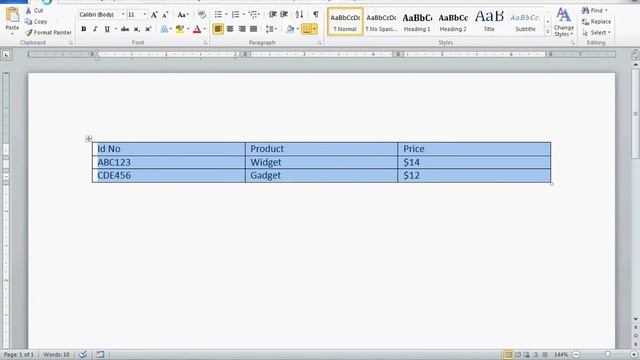Screen dimensions: 640x360
Task: Shrink font size with the small A icon
Action: 165,15
